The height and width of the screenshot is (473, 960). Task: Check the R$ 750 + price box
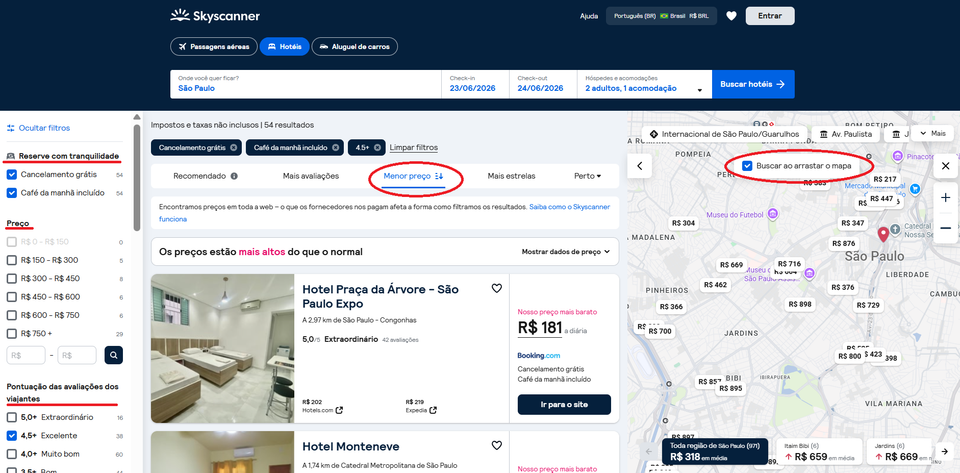pos(12,333)
